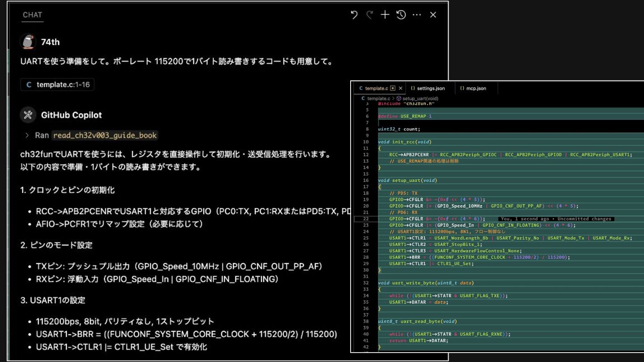This screenshot has width=644, height=362.
Task: Switch to the template.c editor tab
Action: [x=377, y=88]
